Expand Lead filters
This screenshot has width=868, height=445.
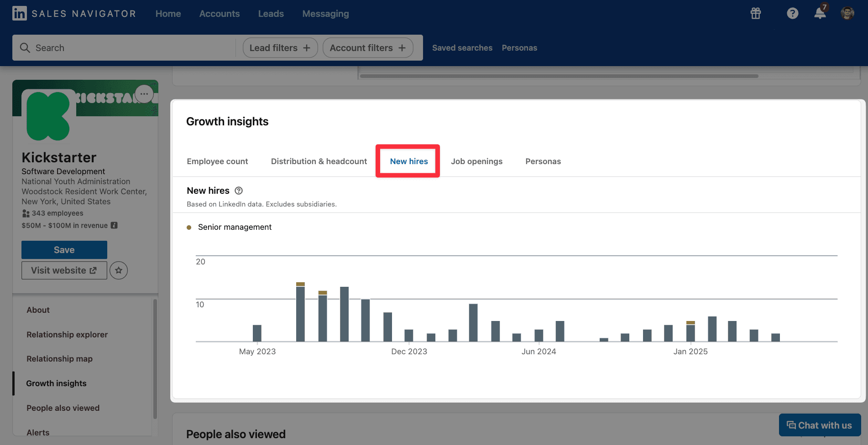[280, 48]
